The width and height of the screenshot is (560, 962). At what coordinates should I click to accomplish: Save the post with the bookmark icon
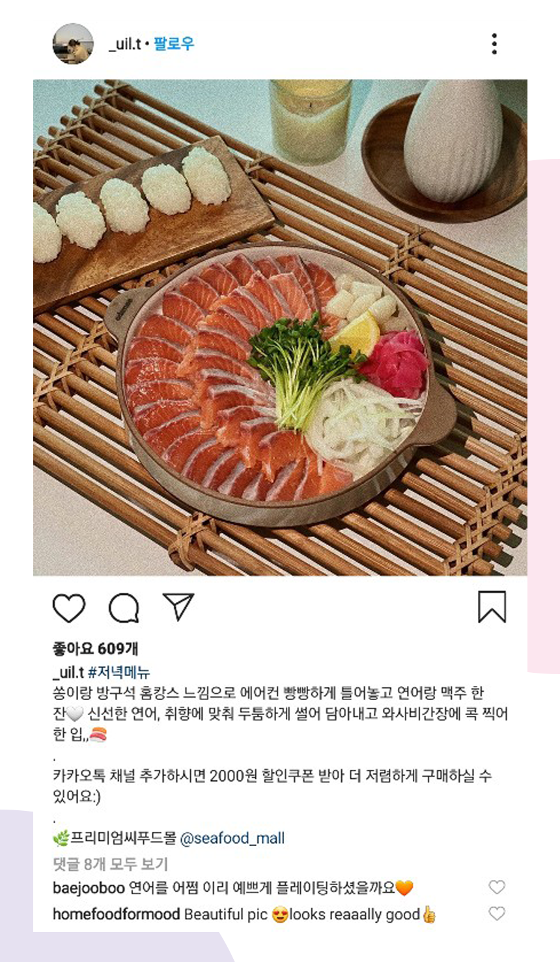coord(492,606)
